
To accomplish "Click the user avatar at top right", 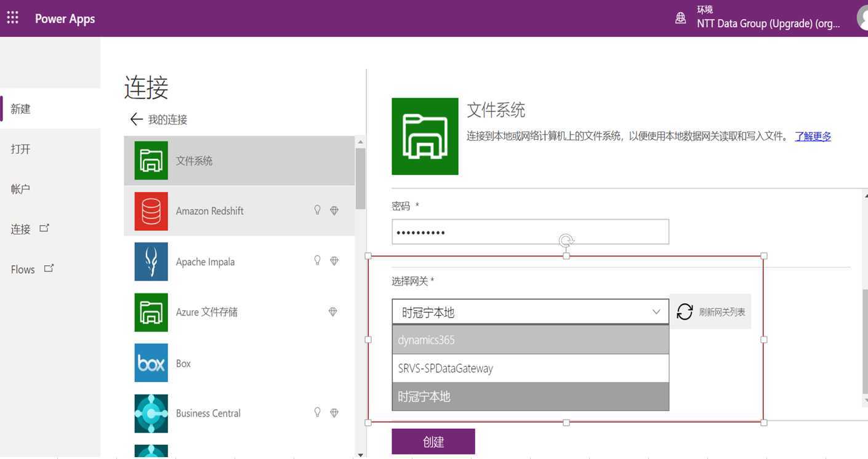I will [863, 18].
